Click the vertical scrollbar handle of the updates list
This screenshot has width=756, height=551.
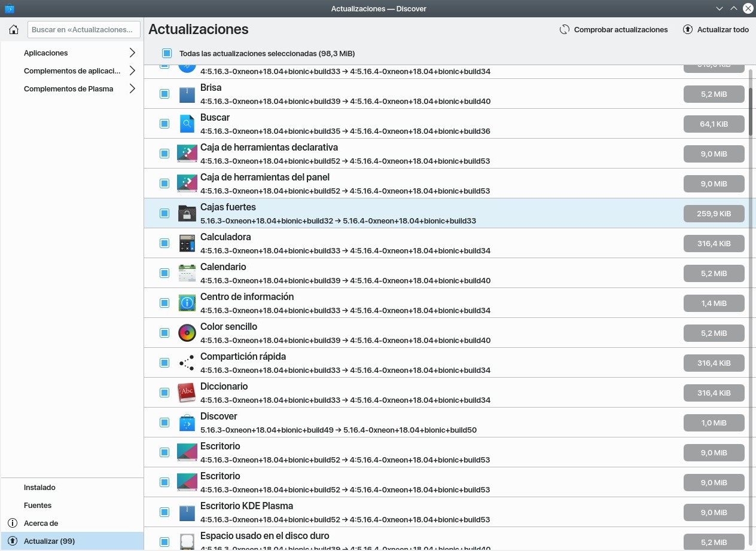[x=751, y=111]
